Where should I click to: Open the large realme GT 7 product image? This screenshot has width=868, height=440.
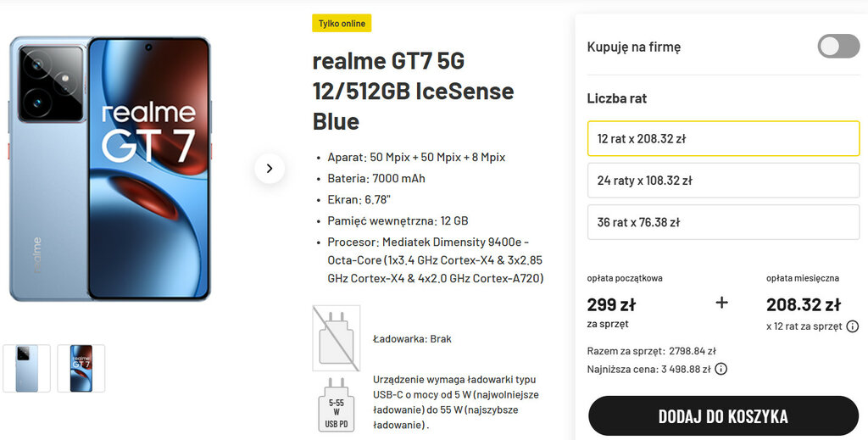click(x=110, y=168)
